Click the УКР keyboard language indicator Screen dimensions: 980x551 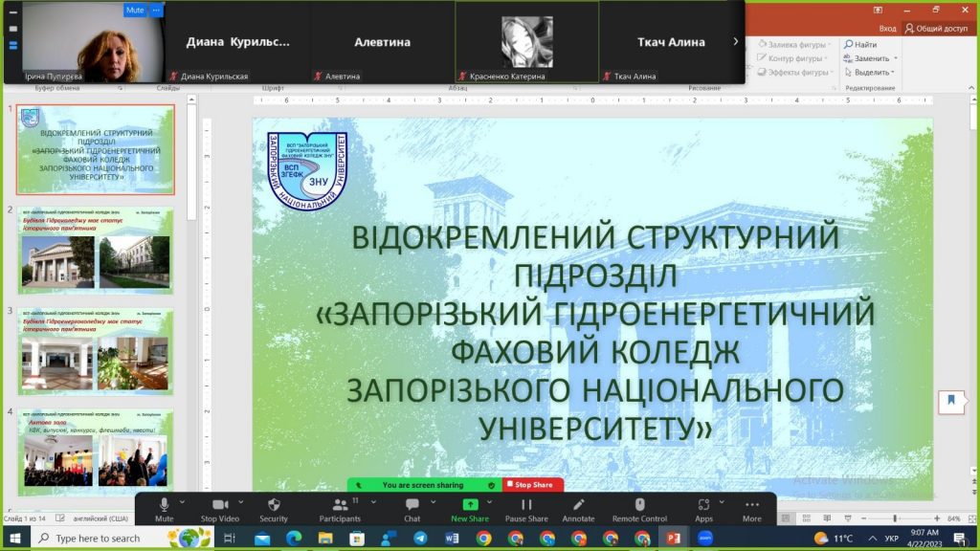[x=892, y=538]
